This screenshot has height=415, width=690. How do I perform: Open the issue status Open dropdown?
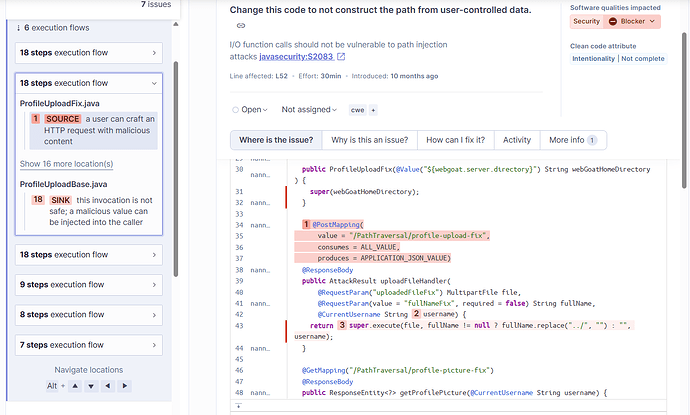[250, 110]
